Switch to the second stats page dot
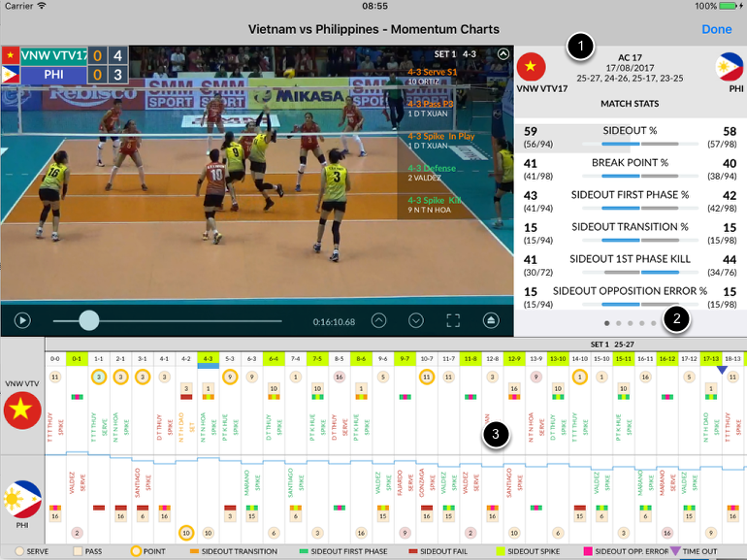The image size is (747, 560). [620, 322]
